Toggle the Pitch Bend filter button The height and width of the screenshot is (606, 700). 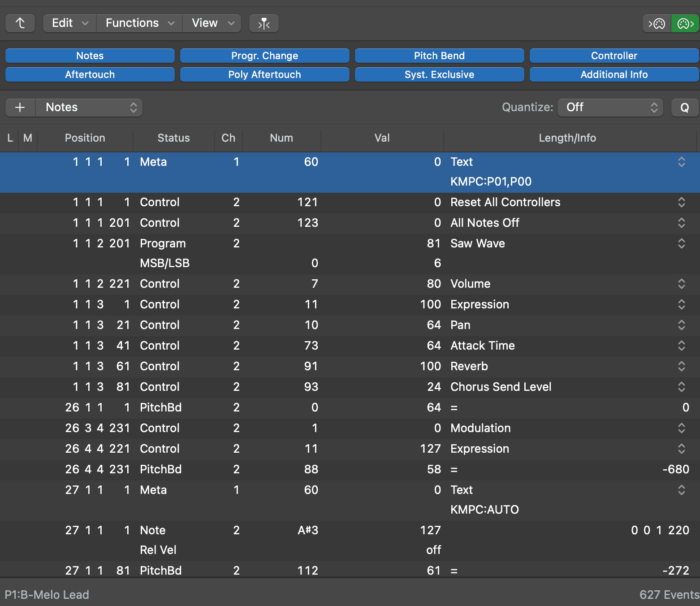tap(439, 56)
